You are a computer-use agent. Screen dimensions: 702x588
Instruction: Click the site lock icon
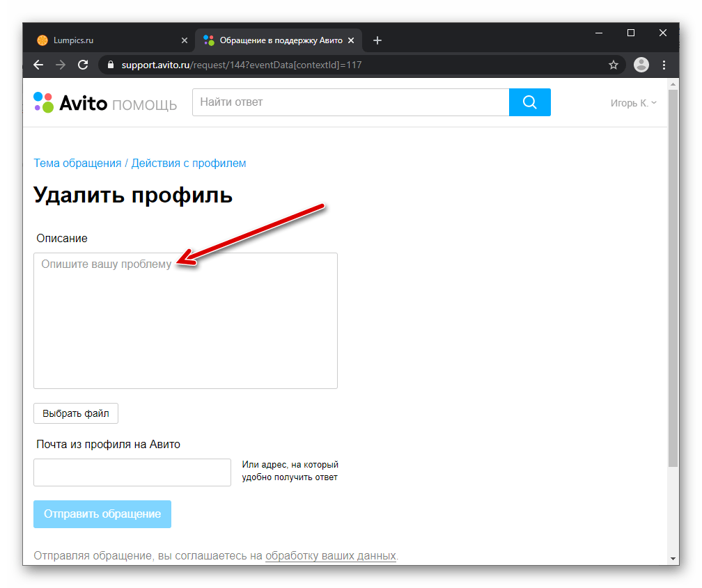pos(110,65)
